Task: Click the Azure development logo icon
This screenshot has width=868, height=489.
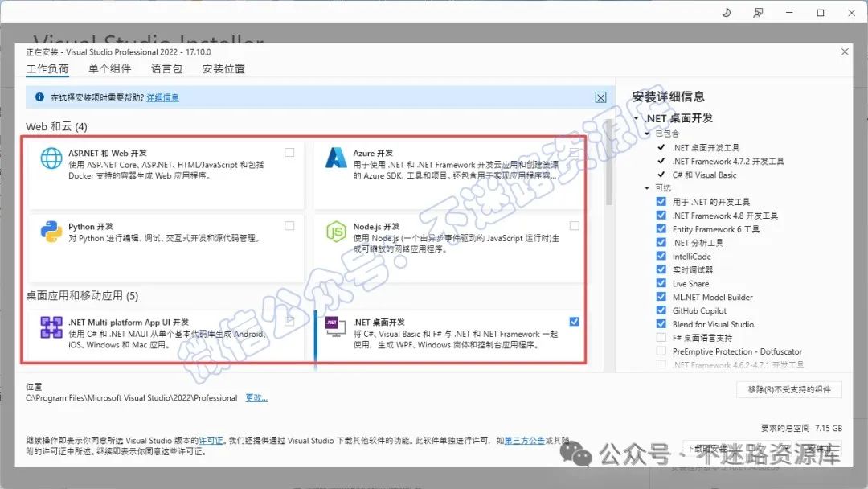Action: [x=336, y=158]
